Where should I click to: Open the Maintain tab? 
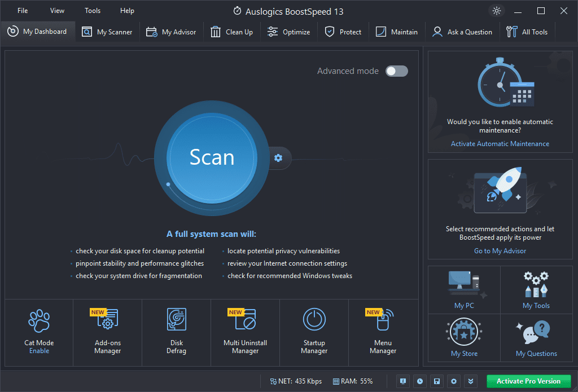tap(397, 32)
